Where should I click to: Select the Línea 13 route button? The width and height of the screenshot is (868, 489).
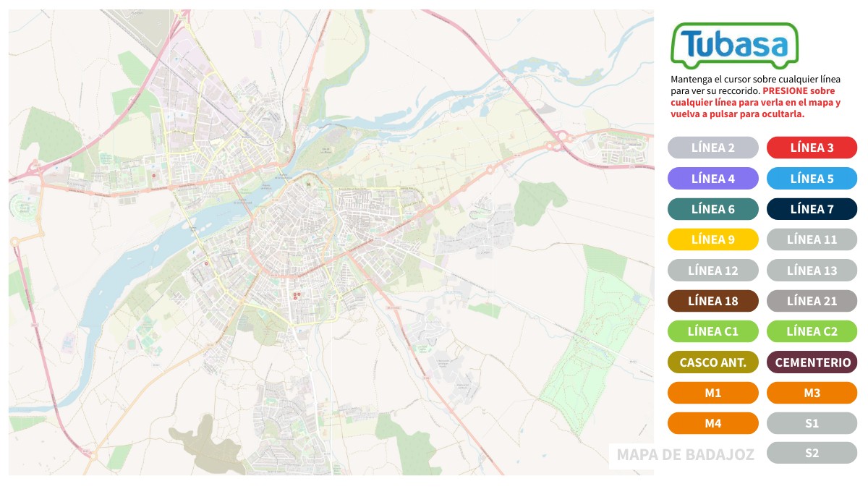[812, 271]
